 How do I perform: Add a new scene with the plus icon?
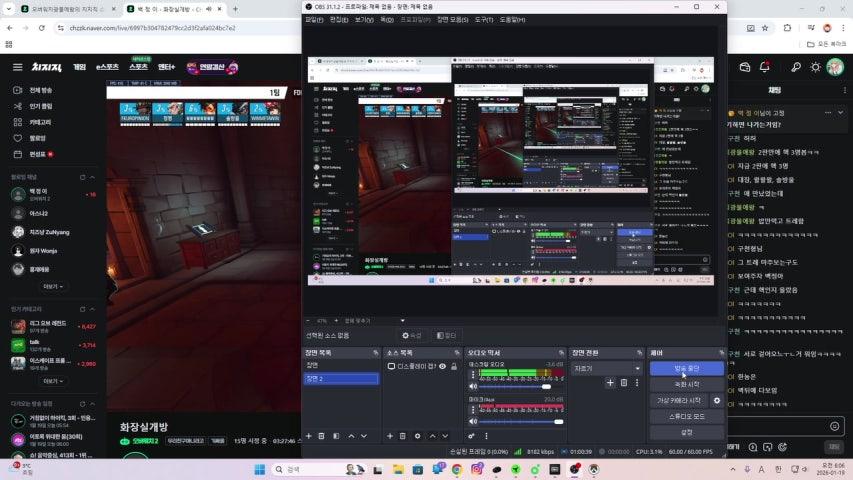coord(309,436)
